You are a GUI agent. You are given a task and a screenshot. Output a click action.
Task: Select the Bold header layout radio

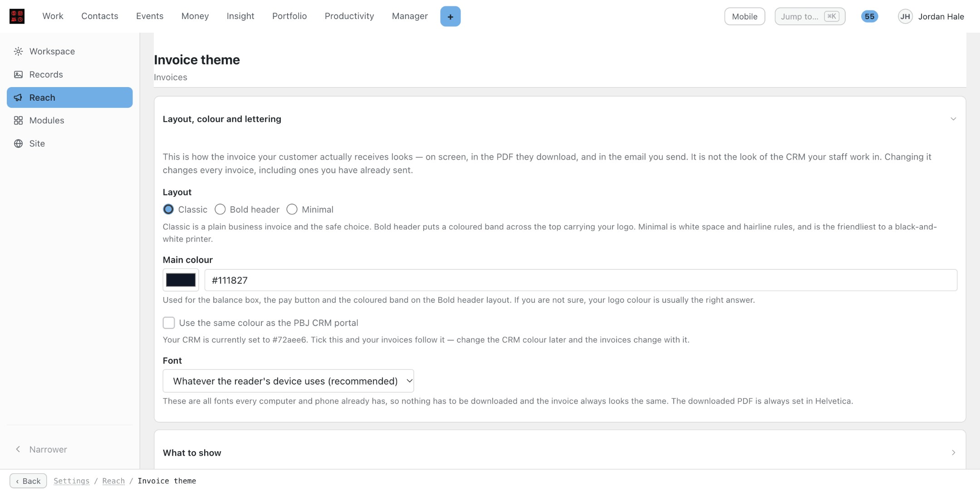pyautogui.click(x=220, y=209)
